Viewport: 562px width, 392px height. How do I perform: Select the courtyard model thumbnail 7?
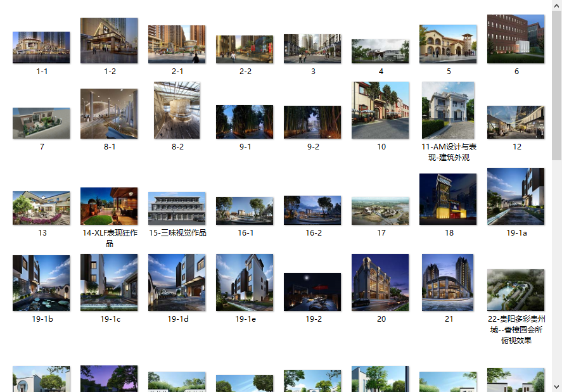coord(41,123)
